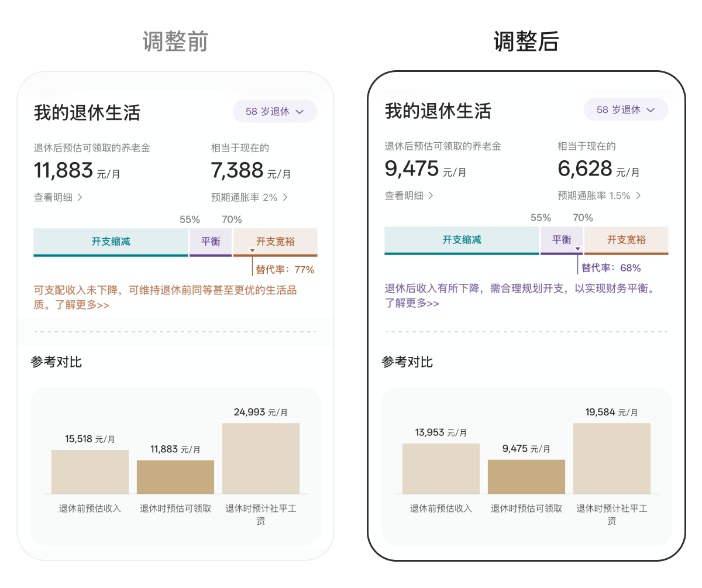Click the dark 9,475 元/月 chart bar
The height and width of the screenshot is (588, 702).
tap(526, 477)
